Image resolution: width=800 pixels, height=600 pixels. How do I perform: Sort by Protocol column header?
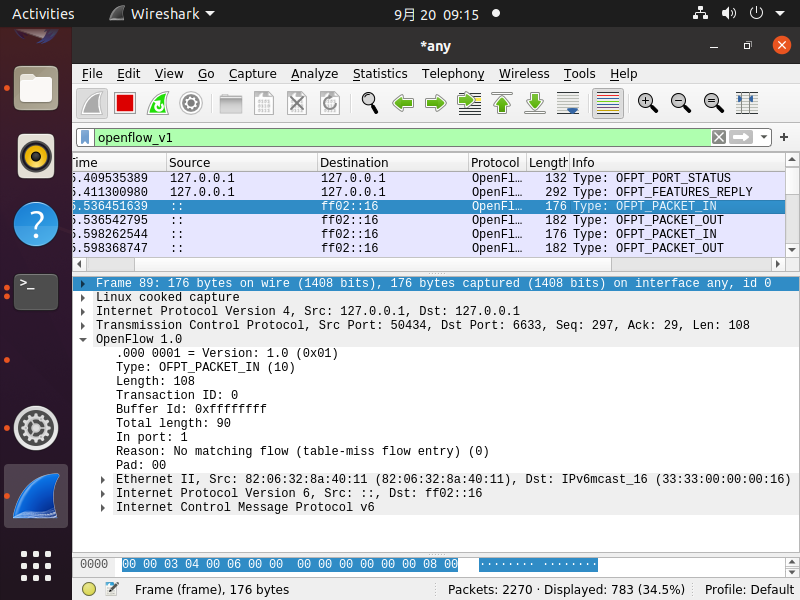coord(497,162)
